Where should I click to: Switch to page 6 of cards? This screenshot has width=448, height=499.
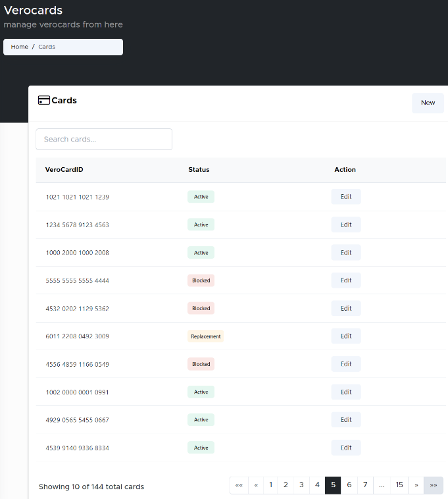coord(349,485)
